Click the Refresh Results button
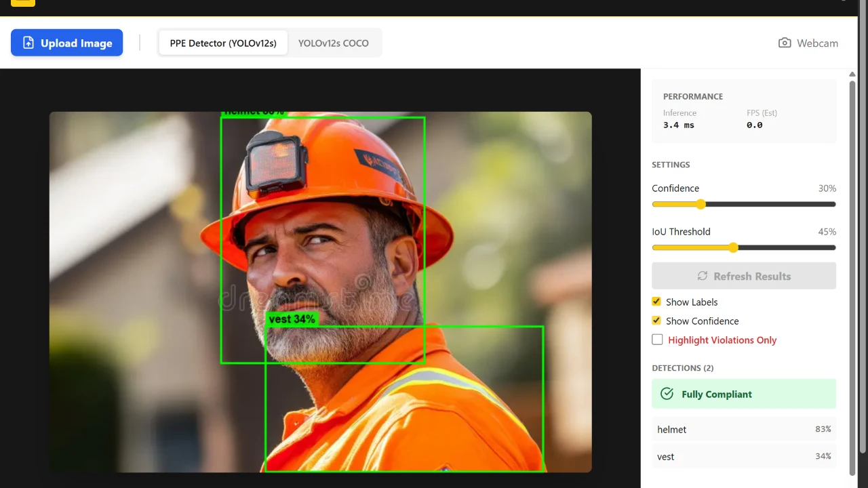 tap(743, 276)
